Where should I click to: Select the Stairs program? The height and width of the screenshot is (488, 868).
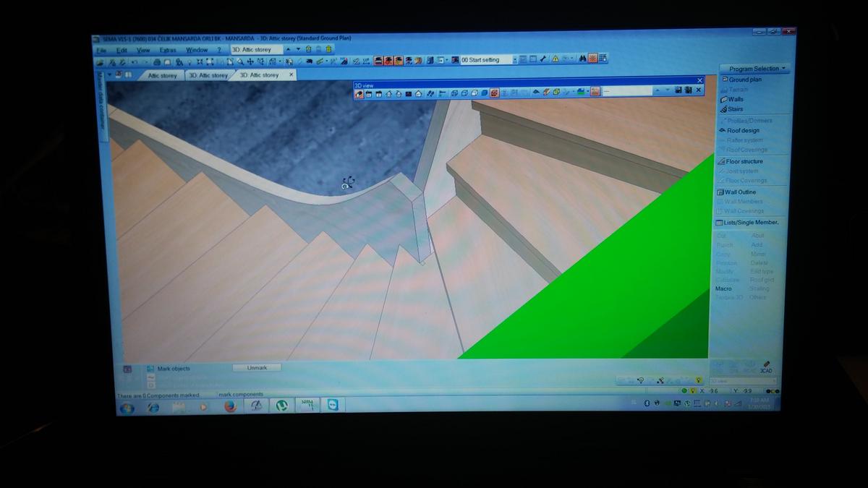coord(731,109)
